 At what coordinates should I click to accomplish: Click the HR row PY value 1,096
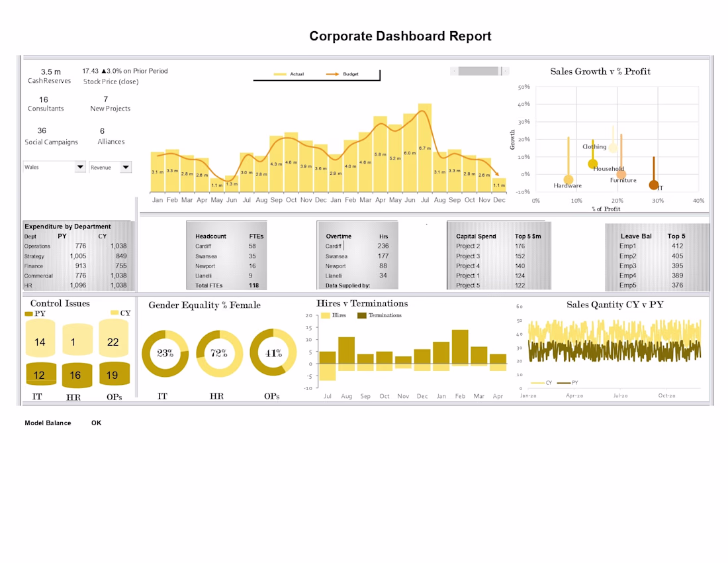78,285
